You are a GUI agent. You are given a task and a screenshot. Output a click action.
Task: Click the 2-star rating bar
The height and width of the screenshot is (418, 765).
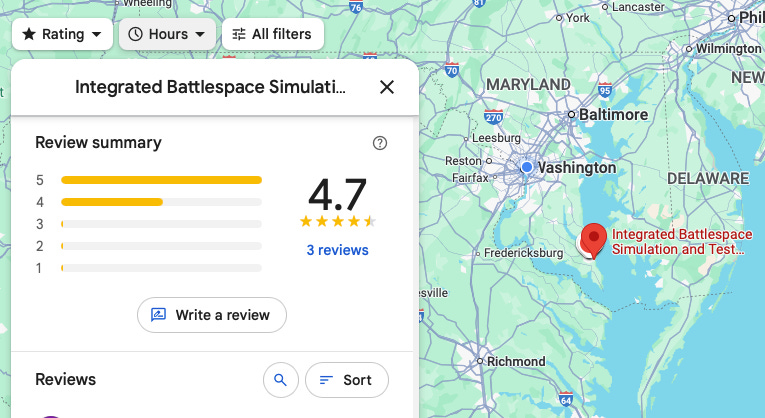[161, 246]
